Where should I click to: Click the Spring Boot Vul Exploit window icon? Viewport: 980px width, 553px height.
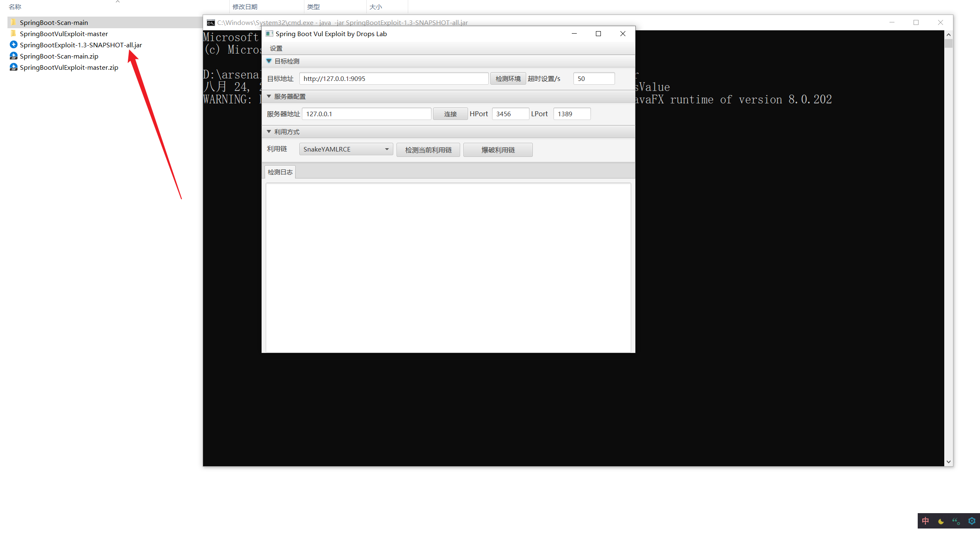269,34
